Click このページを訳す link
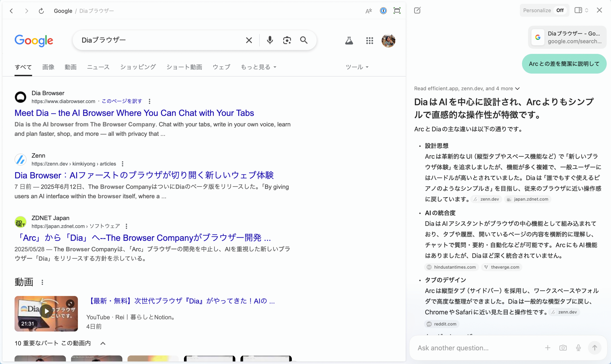The image size is (611, 364). click(x=122, y=101)
